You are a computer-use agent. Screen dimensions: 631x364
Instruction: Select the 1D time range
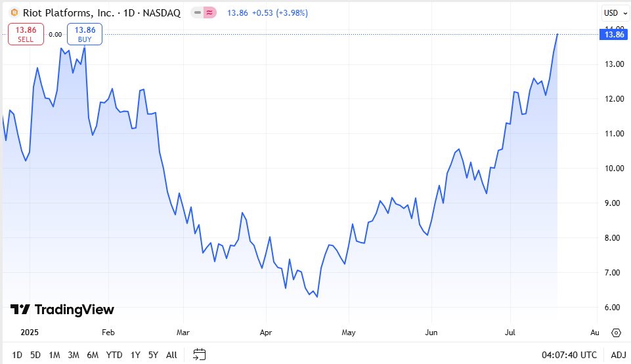(x=17, y=355)
